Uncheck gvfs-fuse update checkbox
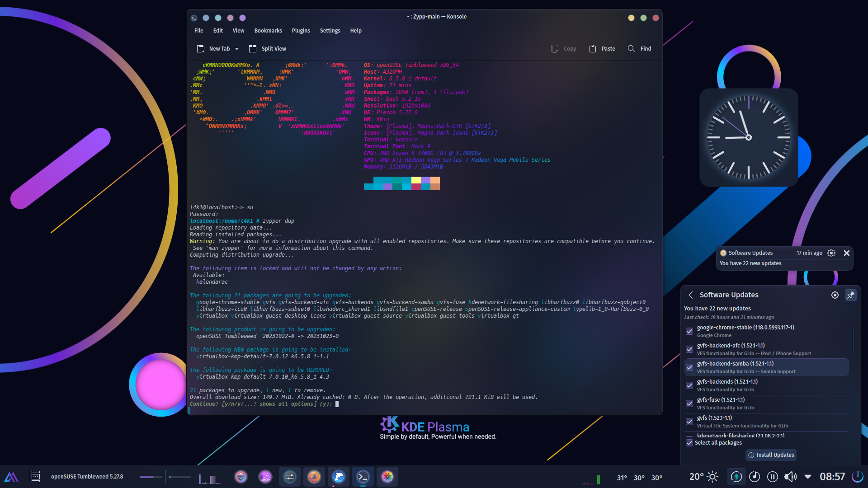Screen dimensions: 868x488 [689, 404]
